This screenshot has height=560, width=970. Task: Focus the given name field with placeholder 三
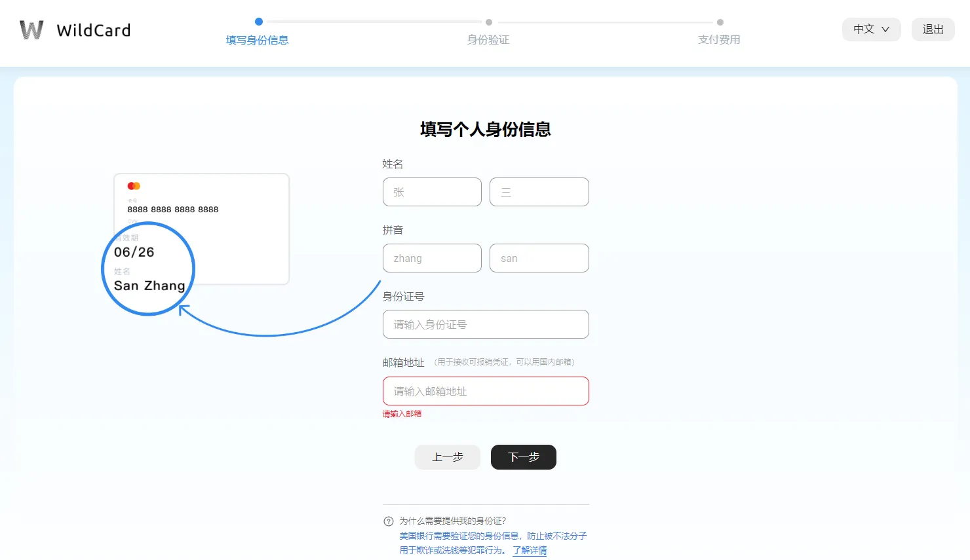[539, 192]
